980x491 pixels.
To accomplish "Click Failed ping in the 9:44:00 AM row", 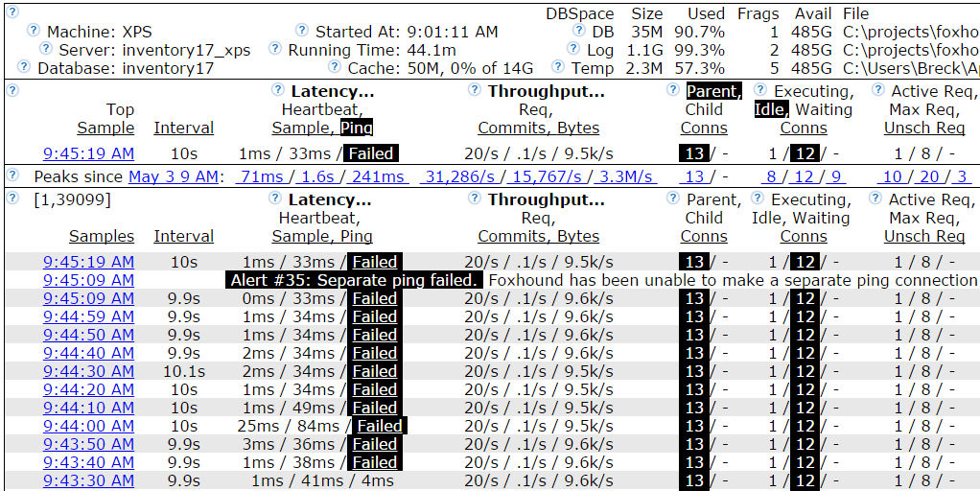I will (380, 426).
